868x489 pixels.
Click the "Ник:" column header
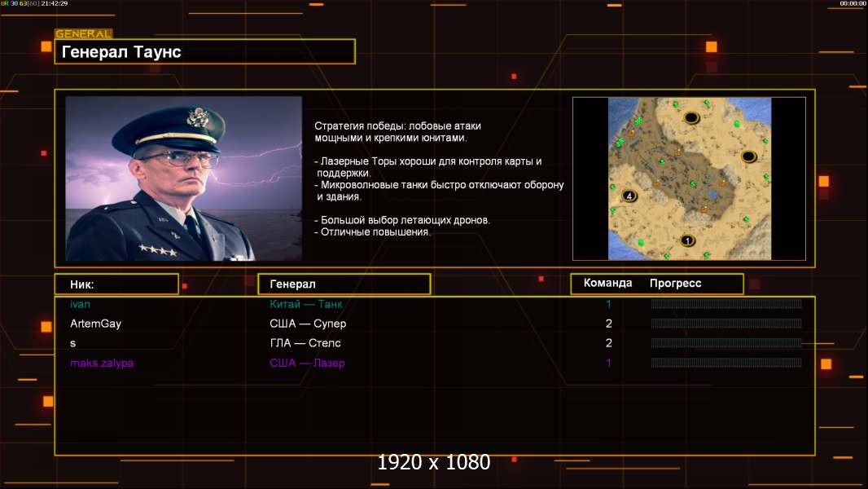[x=116, y=284]
